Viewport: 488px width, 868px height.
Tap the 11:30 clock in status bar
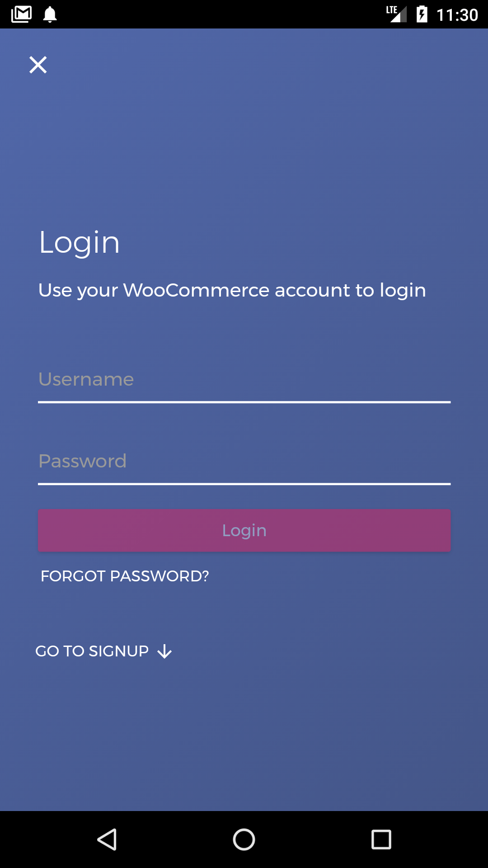point(457,15)
